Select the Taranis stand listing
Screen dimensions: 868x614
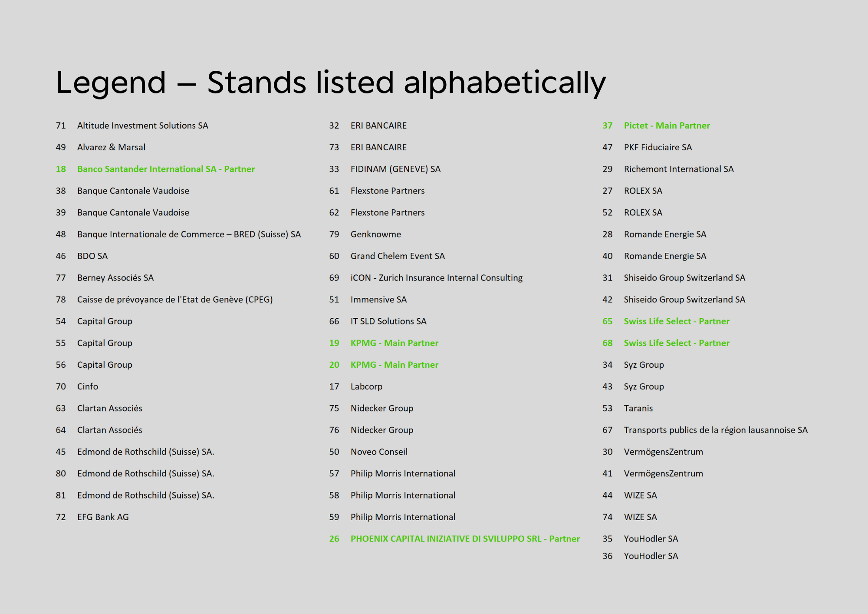[x=638, y=408]
